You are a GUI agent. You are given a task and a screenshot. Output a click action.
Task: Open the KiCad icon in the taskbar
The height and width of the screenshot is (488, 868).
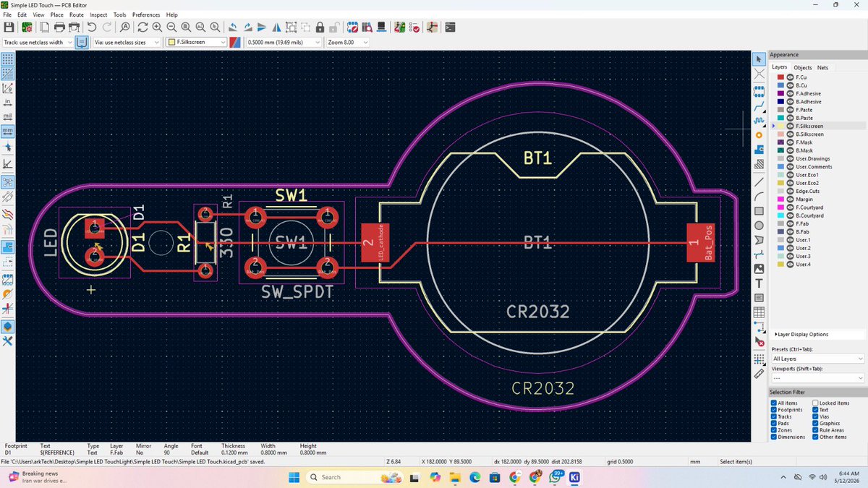point(574,477)
